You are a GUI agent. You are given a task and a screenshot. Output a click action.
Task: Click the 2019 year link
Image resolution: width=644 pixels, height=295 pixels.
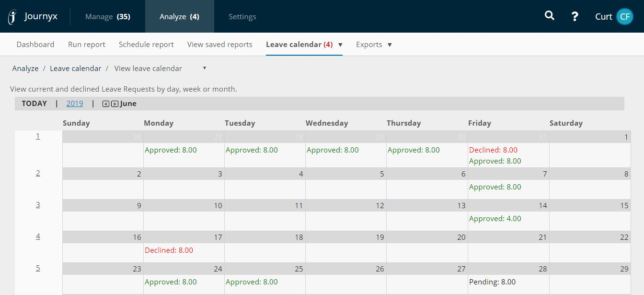75,103
